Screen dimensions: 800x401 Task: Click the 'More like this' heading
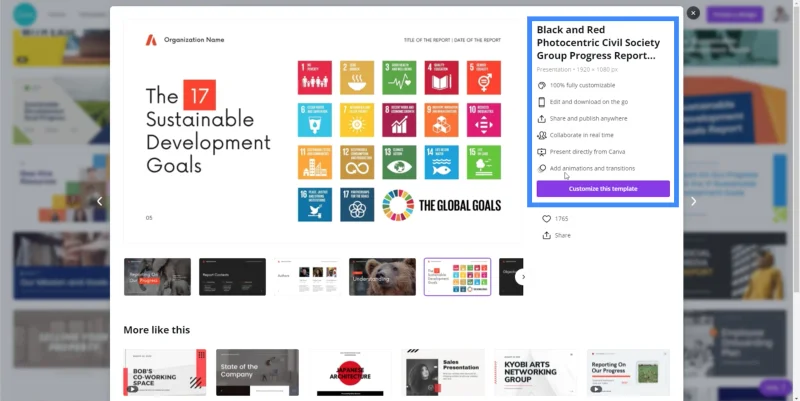click(x=157, y=330)
